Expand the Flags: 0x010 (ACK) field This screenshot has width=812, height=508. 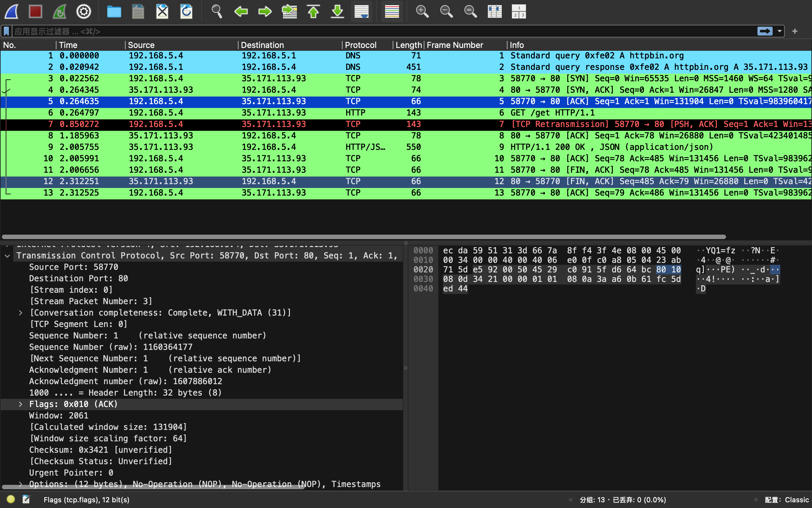pyautogui.click(x=21, y=404)
